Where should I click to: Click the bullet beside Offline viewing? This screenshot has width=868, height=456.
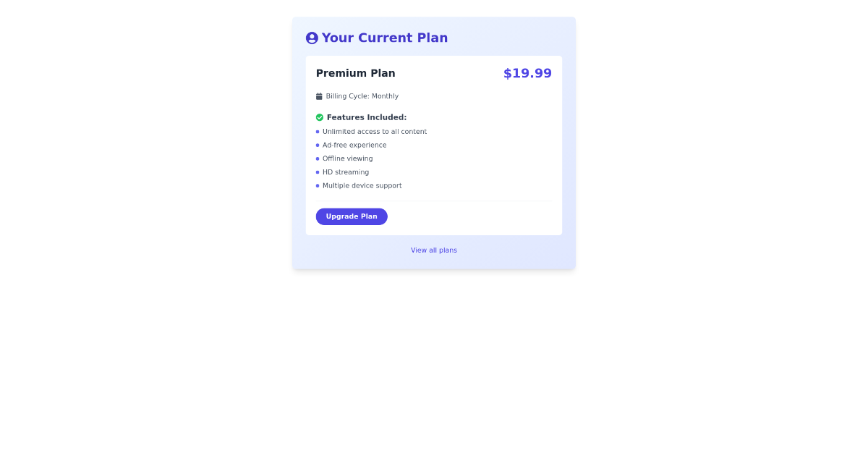click(318, 159)
